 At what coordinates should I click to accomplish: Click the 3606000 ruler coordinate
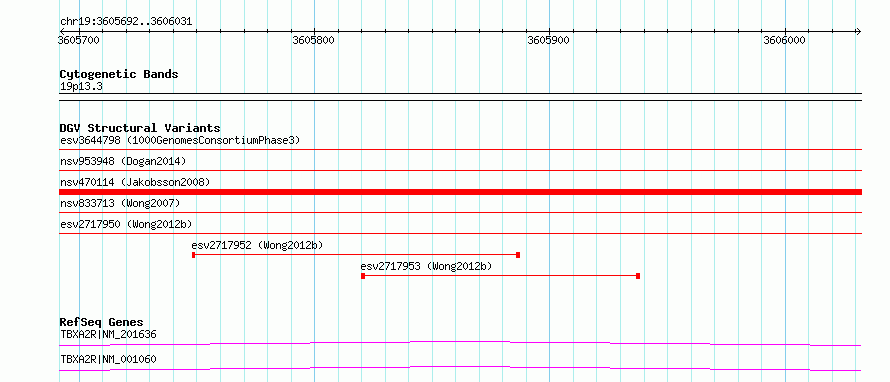(784, 40)
